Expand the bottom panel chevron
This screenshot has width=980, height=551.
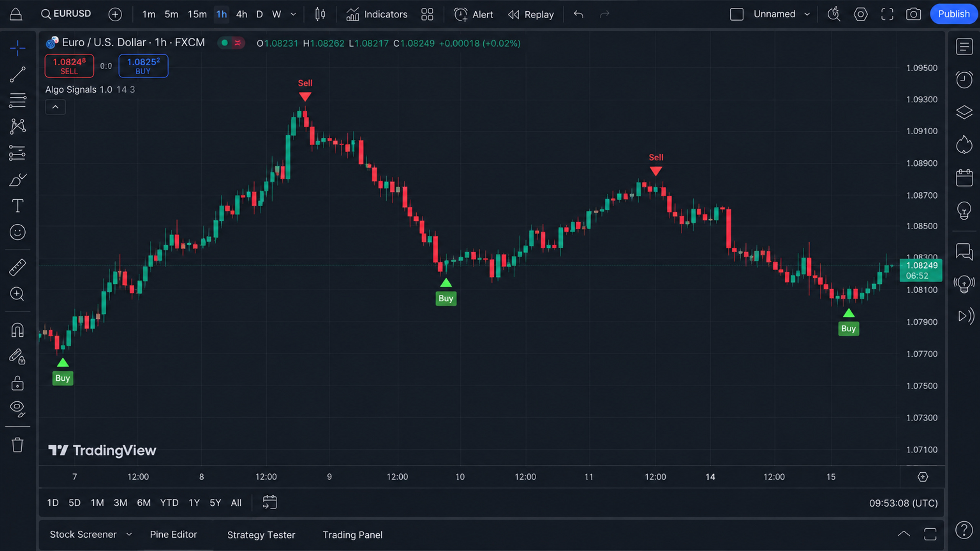point(904,534)
